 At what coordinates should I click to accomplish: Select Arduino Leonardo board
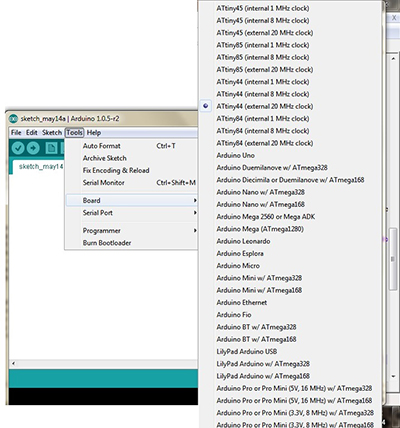243,241
